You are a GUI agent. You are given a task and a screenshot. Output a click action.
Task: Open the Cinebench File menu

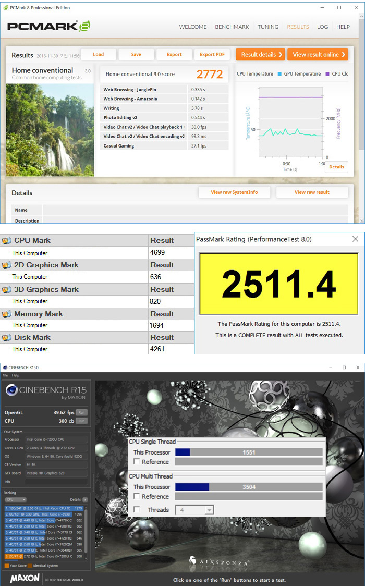(5, 375)
